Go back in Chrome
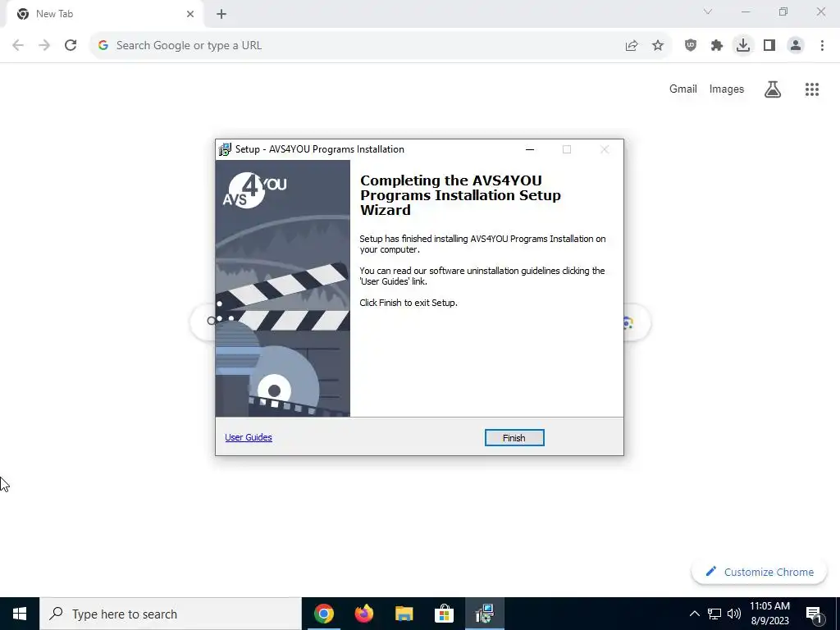 (18, 46)
